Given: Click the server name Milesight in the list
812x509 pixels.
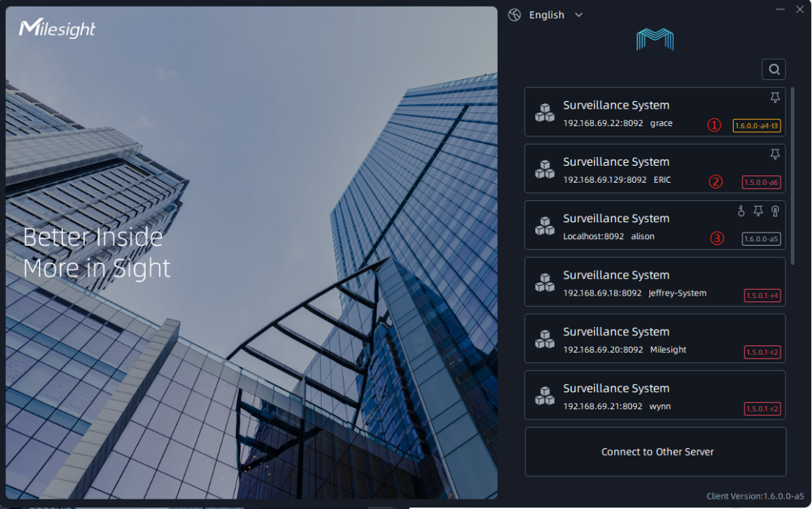Looking at the screenshot, I should (x=668, y=350).
